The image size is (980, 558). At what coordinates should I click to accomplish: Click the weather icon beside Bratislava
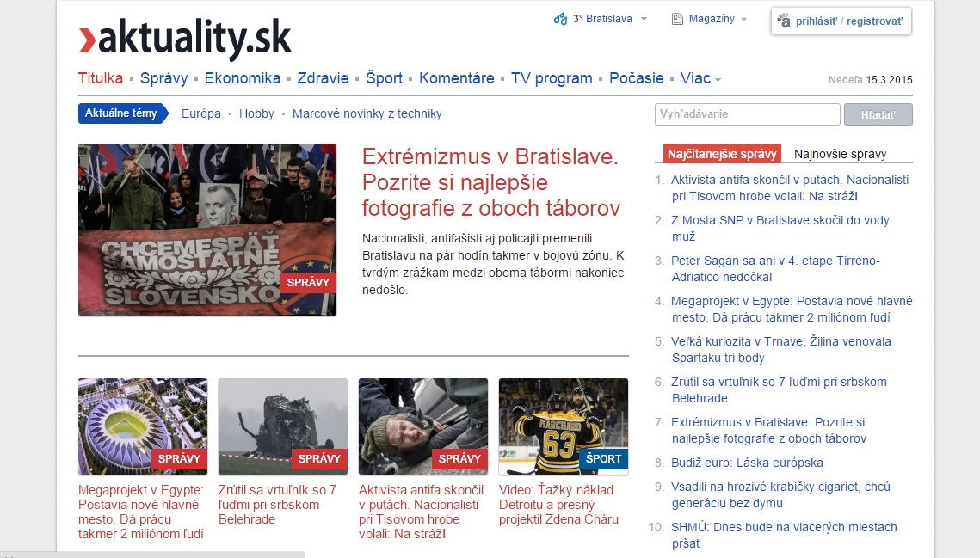click(561, 19)
